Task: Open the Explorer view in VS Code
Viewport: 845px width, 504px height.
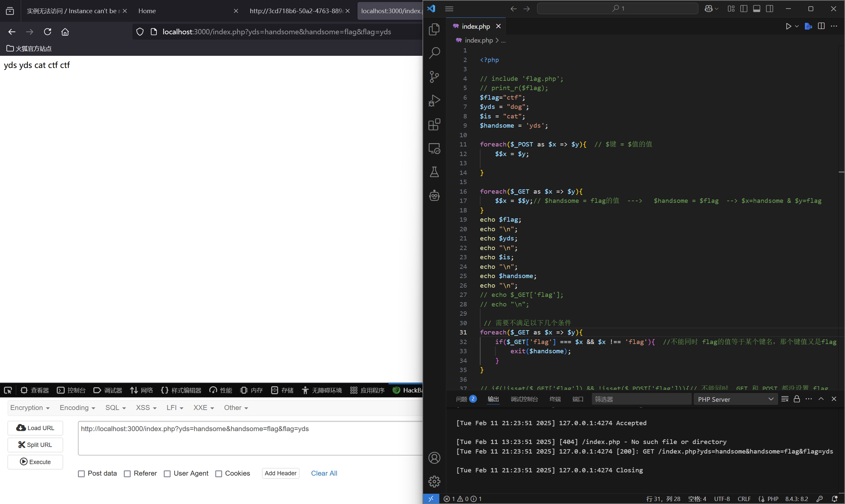Action: pyautogui.click(x=434, y=29)
